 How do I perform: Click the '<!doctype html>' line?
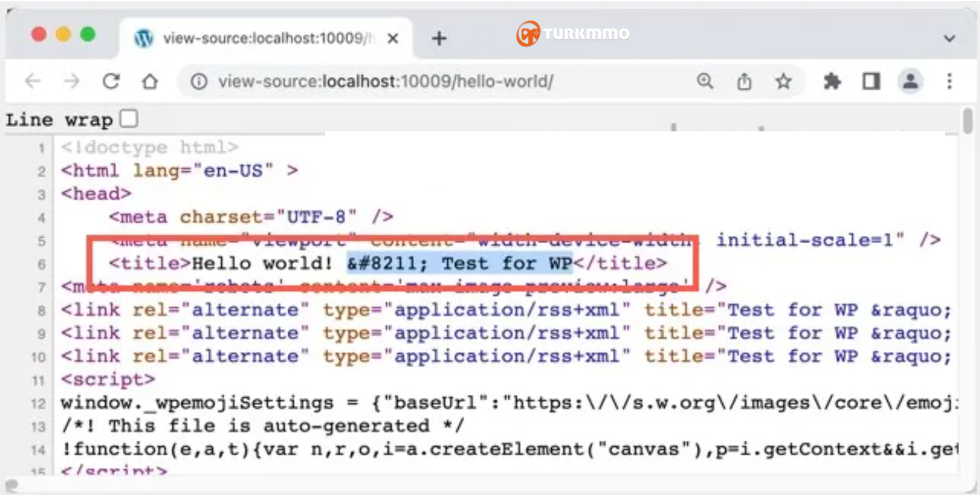click(x=150, y=147)
